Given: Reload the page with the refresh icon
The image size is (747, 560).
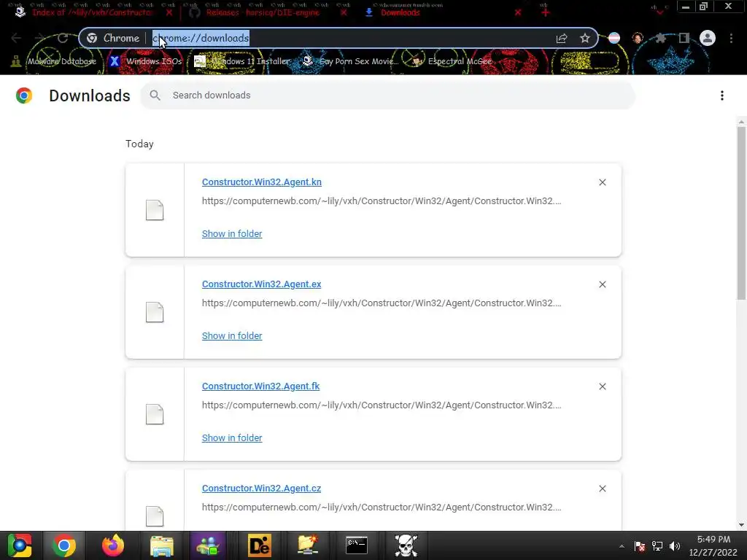Looking at the screenshot, I should [x=63, y=38].
